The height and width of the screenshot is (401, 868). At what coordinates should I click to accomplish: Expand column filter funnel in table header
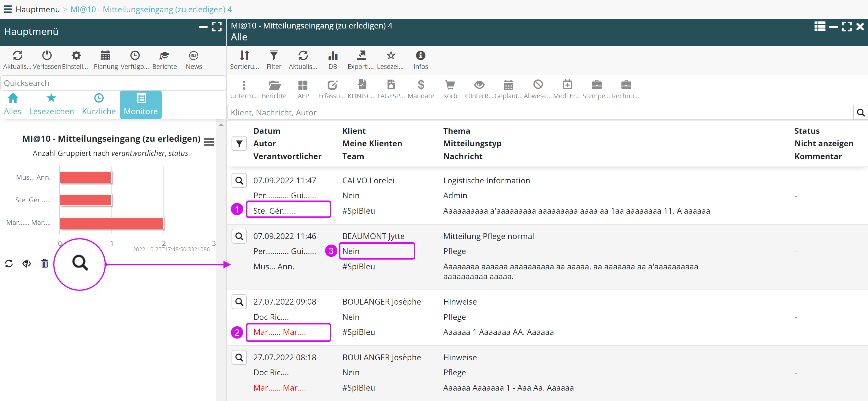(x=239, y=144)
